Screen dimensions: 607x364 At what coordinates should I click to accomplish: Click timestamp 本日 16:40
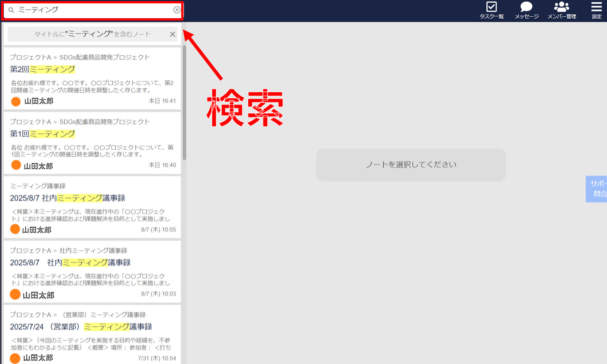(162, 165)
